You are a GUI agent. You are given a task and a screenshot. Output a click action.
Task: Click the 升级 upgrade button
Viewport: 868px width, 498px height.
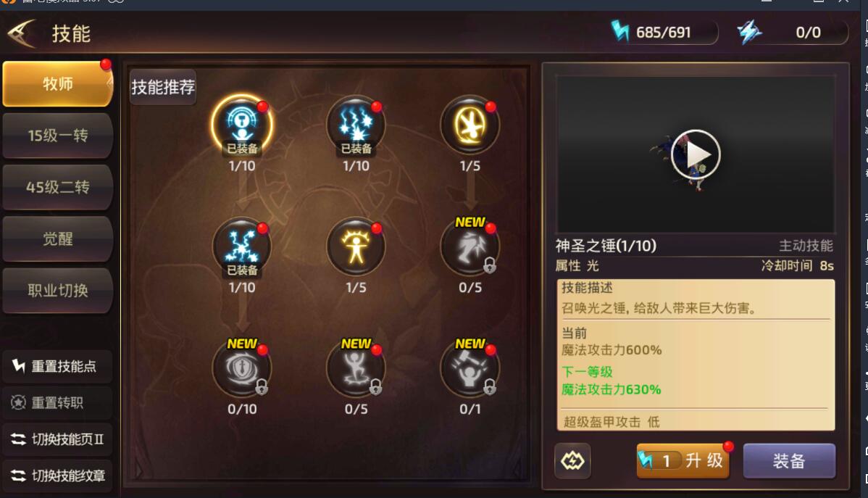[683, 460]
